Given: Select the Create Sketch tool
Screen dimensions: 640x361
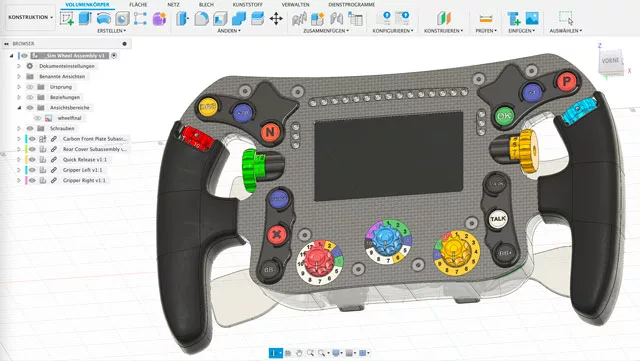Looking at the screenshot, I should pos(67,18).
